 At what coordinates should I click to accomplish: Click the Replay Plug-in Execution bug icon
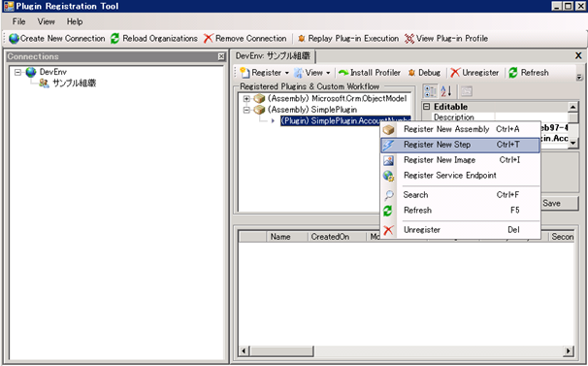click(301, 38)
